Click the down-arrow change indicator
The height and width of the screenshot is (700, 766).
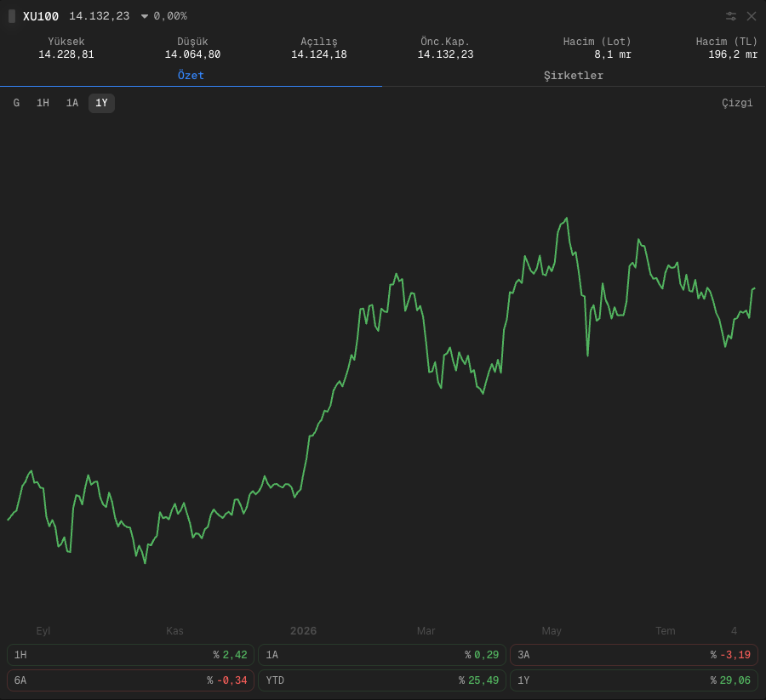[145, 17]
